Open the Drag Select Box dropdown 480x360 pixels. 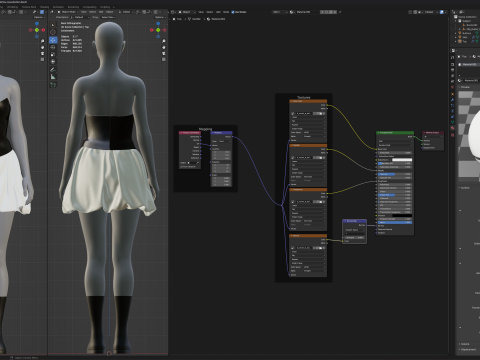coord(109,17)
